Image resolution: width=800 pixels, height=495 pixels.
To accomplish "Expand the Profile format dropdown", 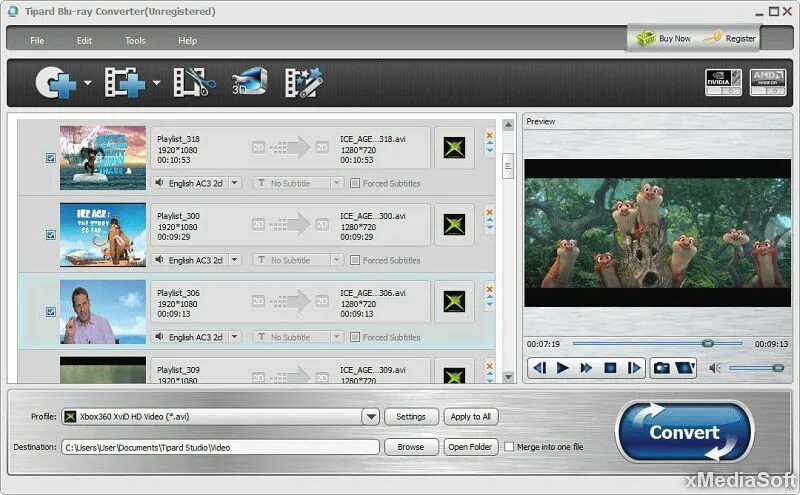I will pyautogui.click(x=371, y=416).
